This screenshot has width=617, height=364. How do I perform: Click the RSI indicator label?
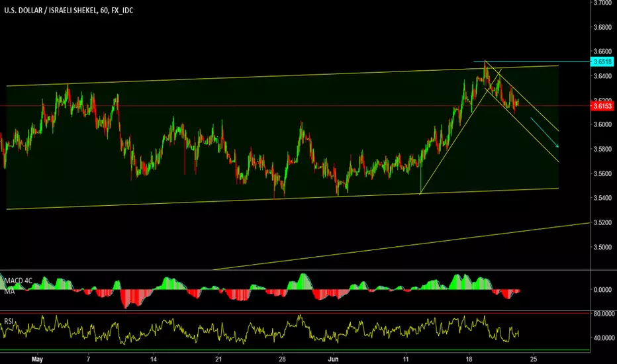point(9,322)
